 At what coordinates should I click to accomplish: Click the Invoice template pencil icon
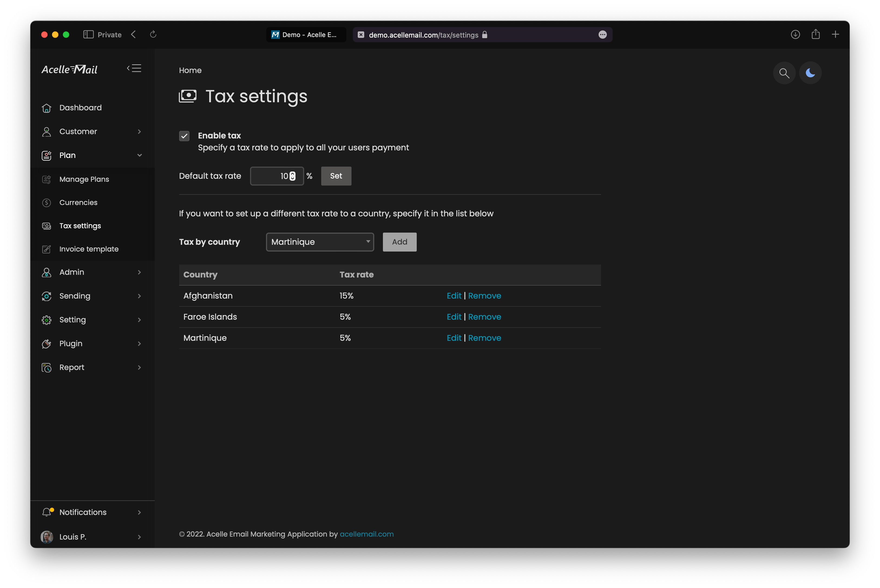47,249
